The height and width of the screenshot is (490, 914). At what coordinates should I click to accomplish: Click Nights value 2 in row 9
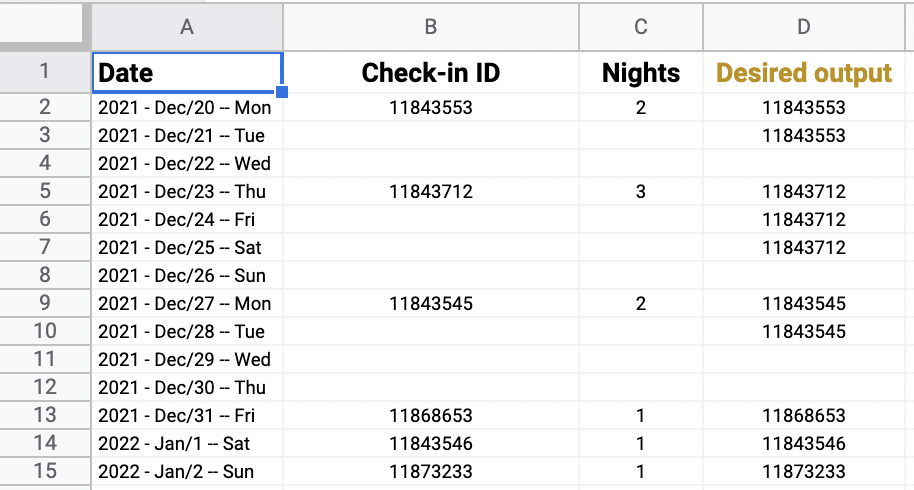tap(641, 303)
